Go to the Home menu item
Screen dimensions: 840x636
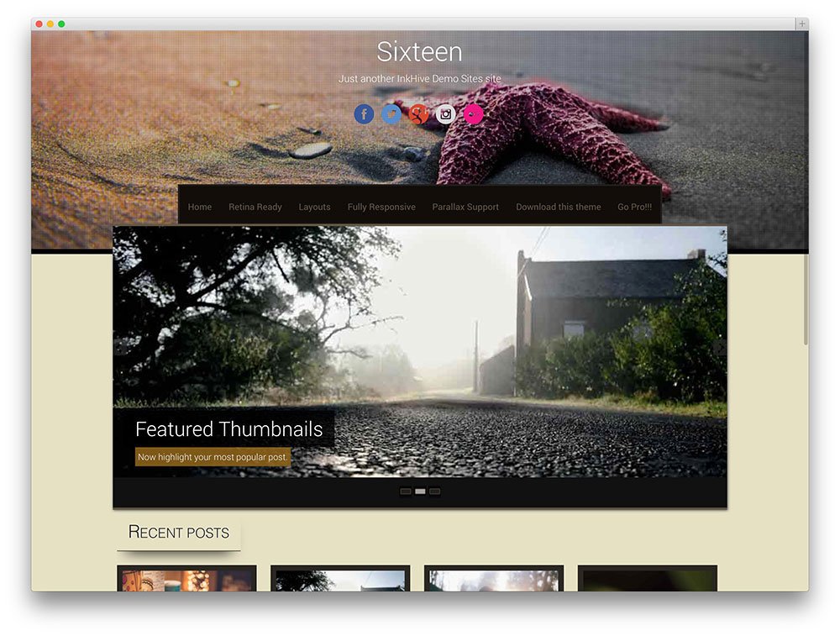tap(200, 207)
